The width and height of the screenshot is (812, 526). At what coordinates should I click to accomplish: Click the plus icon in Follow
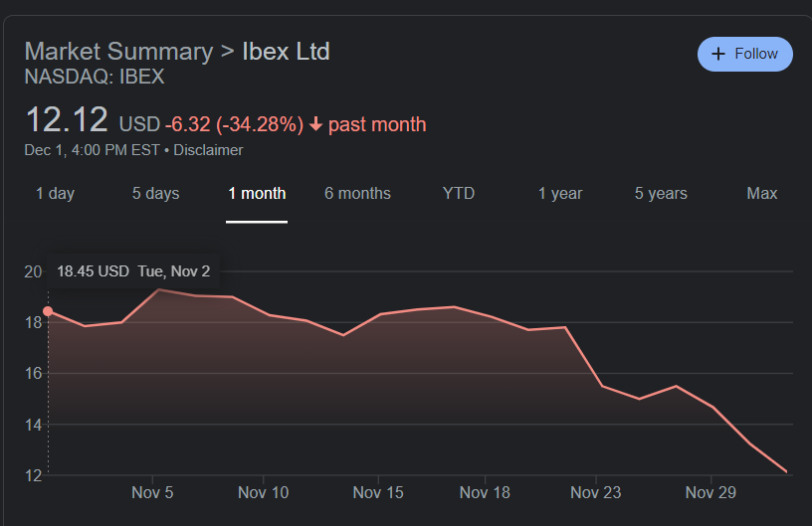pos(718,54)
